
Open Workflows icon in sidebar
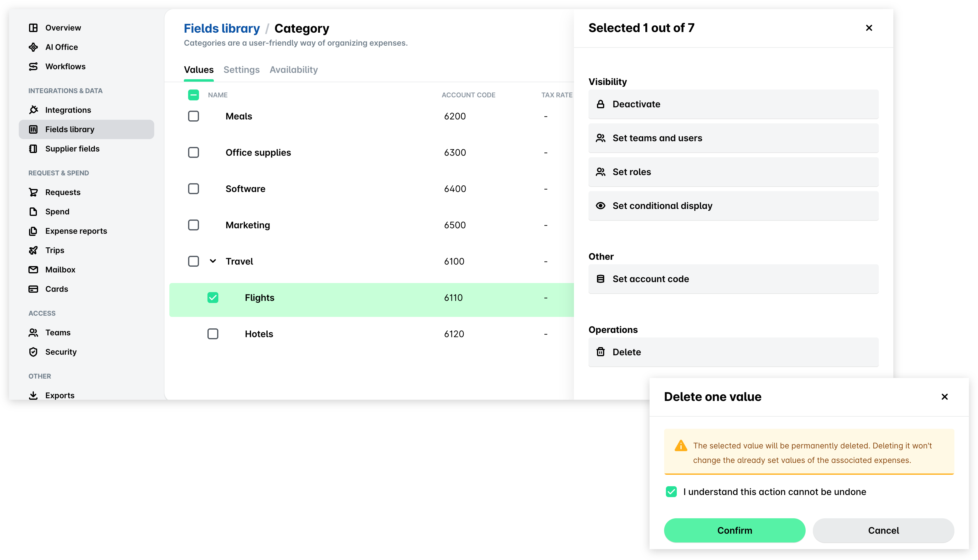pos(34,66)
